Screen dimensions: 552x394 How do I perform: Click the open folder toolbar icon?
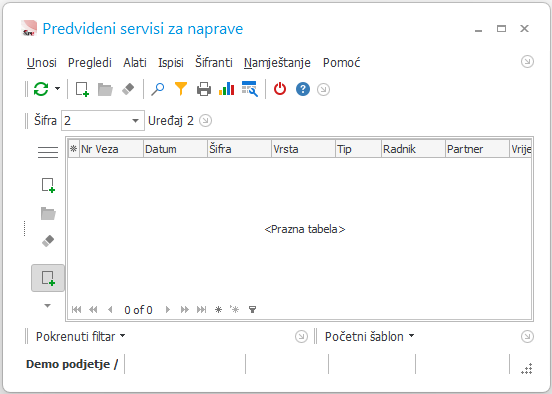[x=105, y=89]
